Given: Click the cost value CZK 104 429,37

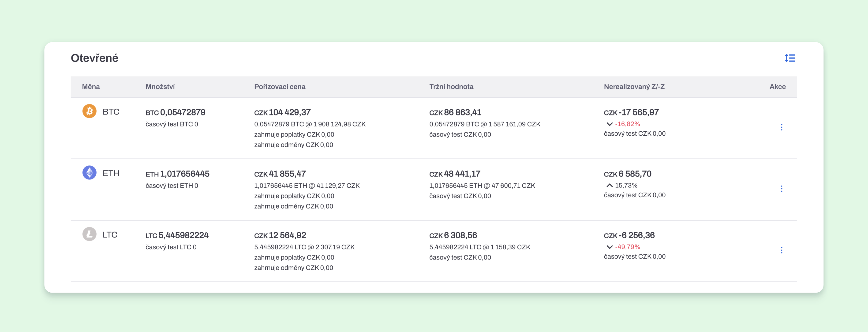Looking at the screenshot, I should [282, 112].
